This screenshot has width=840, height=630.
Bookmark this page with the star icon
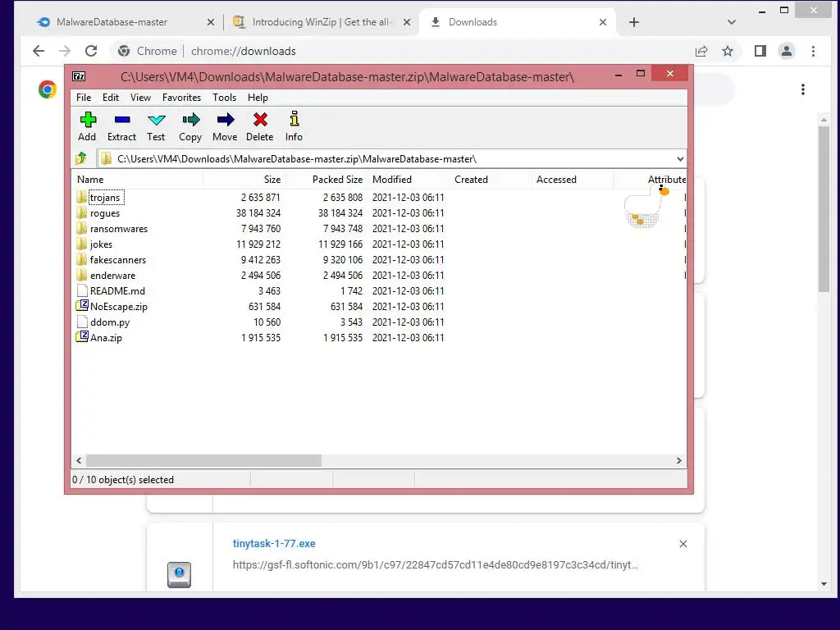728,51
